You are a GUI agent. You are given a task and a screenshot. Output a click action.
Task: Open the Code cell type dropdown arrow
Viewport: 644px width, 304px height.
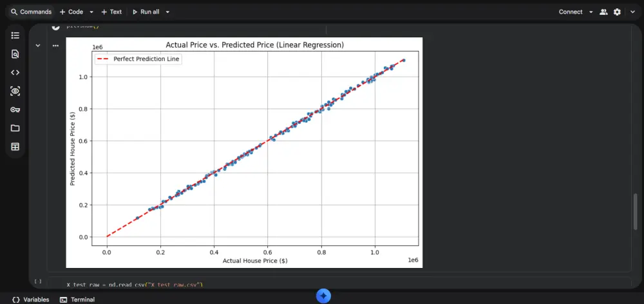point(91,12)
